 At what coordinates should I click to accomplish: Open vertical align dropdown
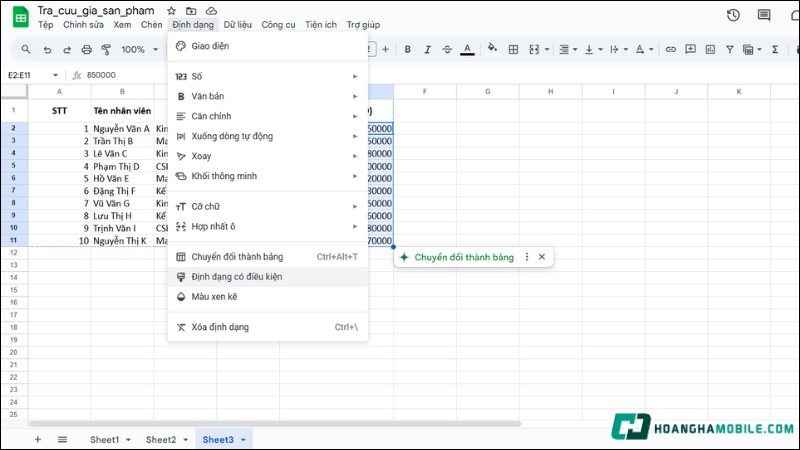pos(593,49)
